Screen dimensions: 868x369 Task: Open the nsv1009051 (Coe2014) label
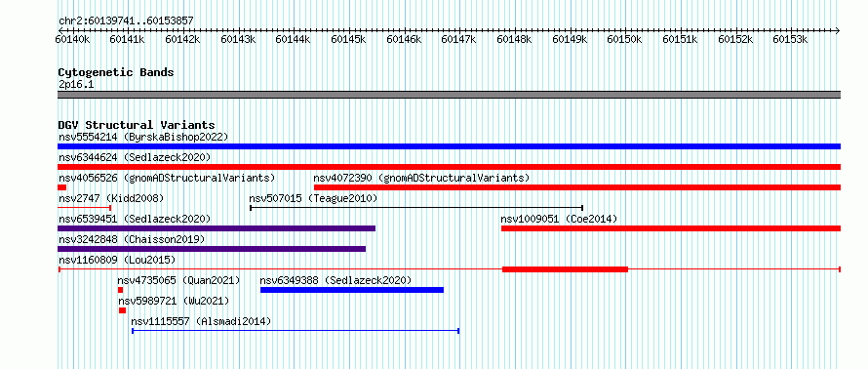[559, 219]
